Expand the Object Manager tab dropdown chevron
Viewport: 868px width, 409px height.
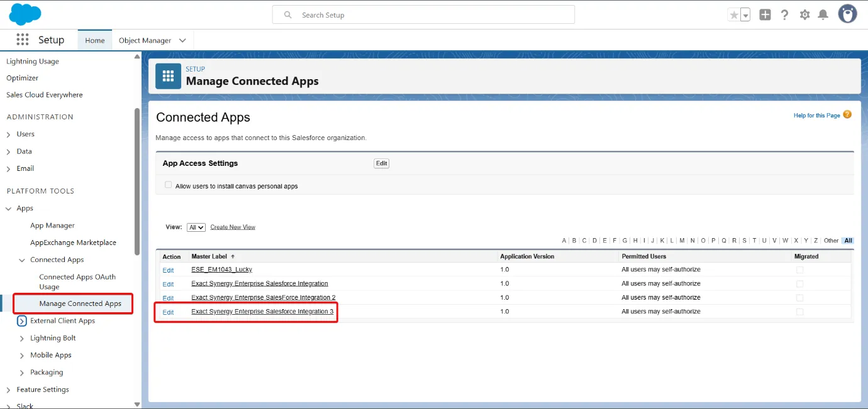pyautogui.click(x=182, y=40)
